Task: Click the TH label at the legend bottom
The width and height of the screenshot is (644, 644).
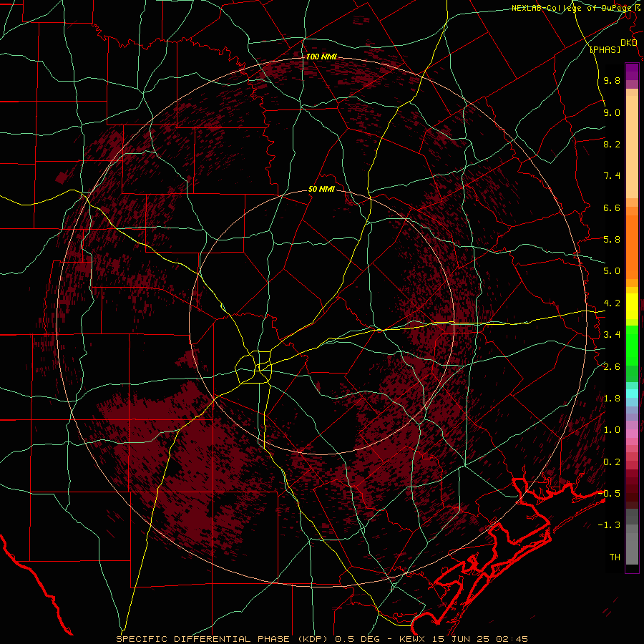Action: tap(615, 557)
